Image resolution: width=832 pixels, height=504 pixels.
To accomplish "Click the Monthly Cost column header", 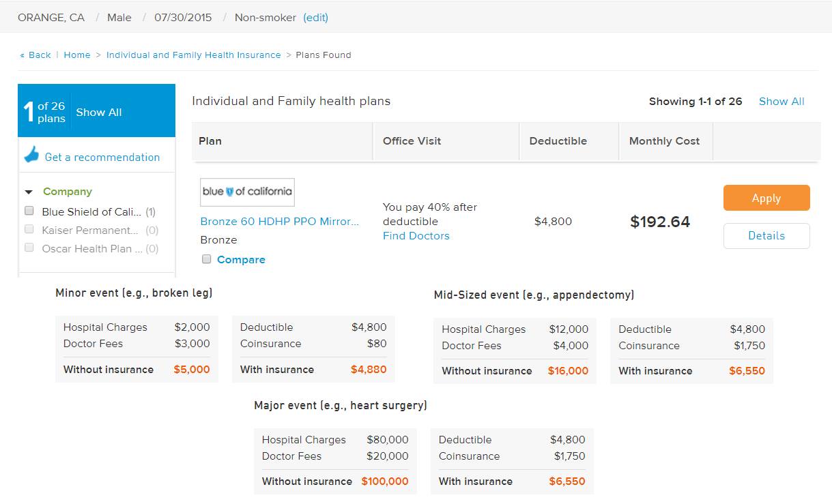I will pos(664,141).
